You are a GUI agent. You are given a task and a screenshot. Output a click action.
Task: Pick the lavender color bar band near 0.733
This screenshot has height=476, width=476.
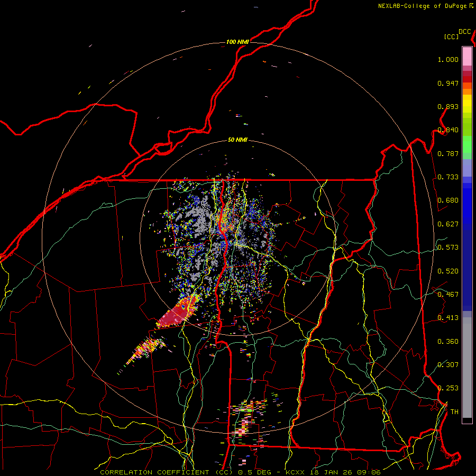coord(467,168)
